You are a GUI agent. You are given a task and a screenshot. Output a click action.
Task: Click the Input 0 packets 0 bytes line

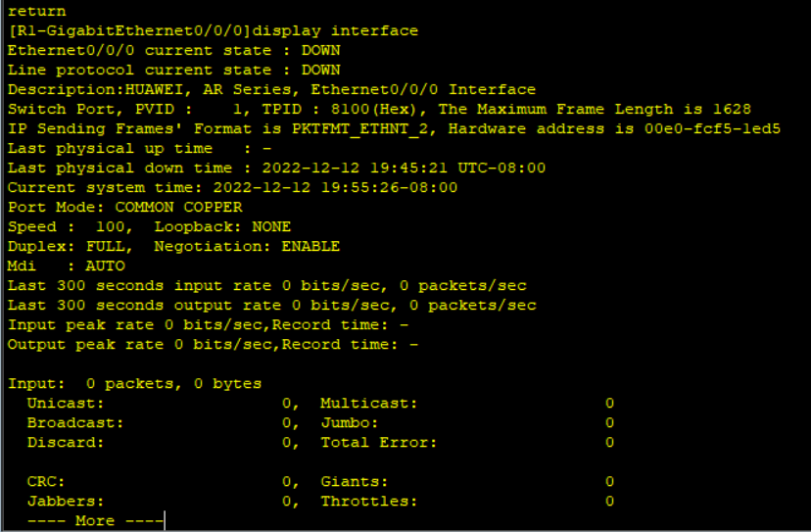point(134,384)
